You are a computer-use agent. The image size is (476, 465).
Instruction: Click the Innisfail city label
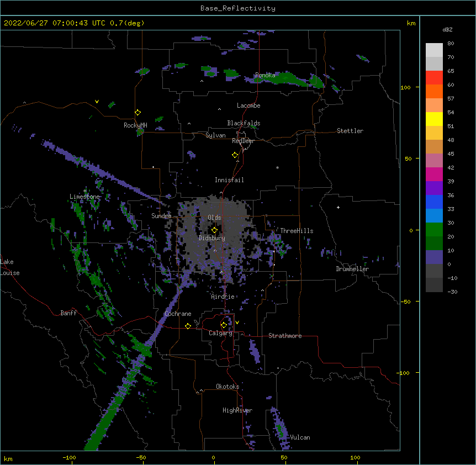point(229,180)
